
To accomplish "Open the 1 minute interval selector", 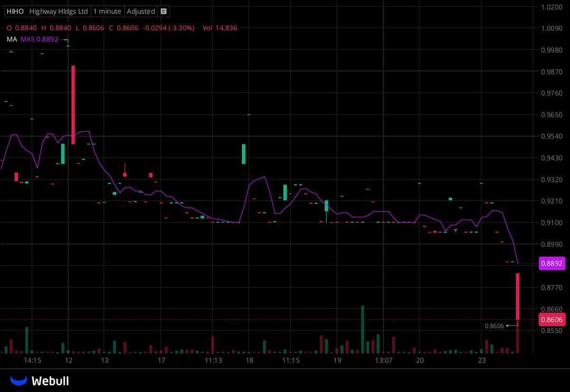I will click(x=107, y=11).
